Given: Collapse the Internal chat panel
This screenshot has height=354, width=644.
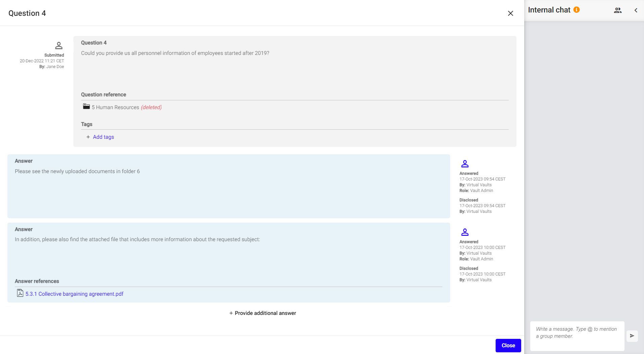Looking at the screenshot, I should coord(636,10).
